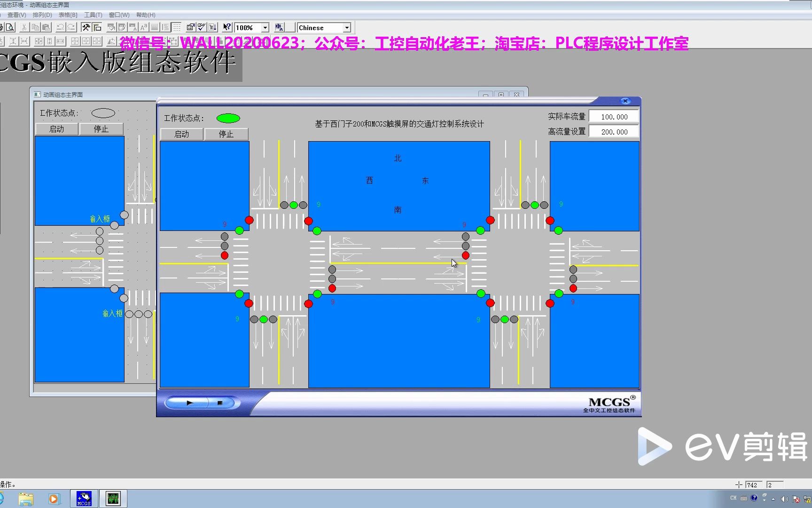Click 停止 button in background design window
812x508 pixels.
coord(101,129)
